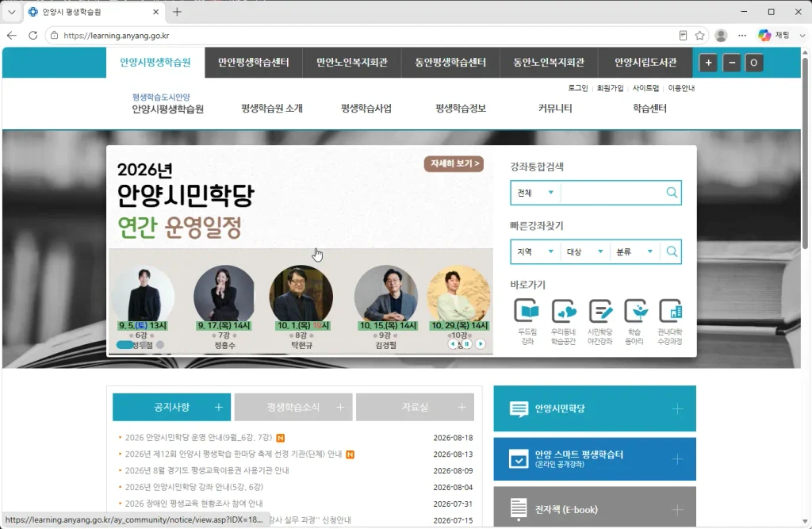The height and width of the screenshot is (529, 812).
Task: Click the 빠른강좌찾기 search magnifier icon
Action: 672,251
